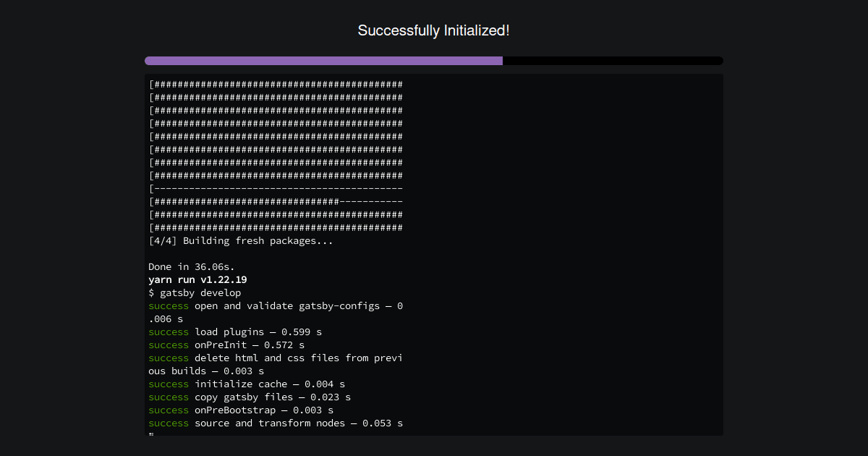Screen dimensions: 868x456
Task: Click the bold "yarn run v1.22.19" line
Action: pyautogui.click(x=197, y=279)
